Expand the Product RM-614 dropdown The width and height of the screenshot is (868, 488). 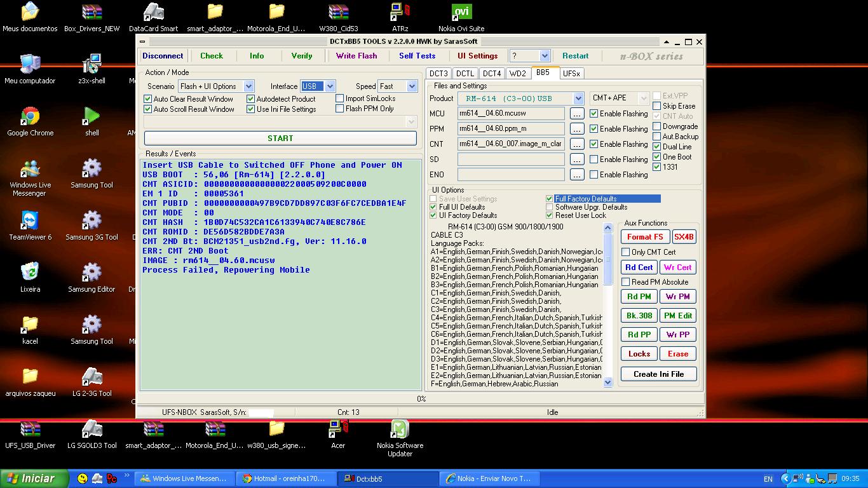click(x=578, y=98)
